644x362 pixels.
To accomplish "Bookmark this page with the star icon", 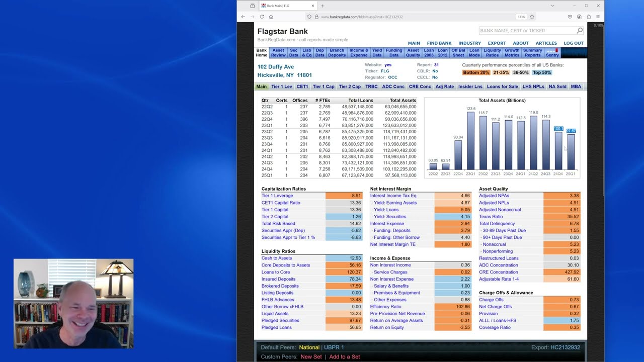I will pyautogui.click(x=532, y=17).
